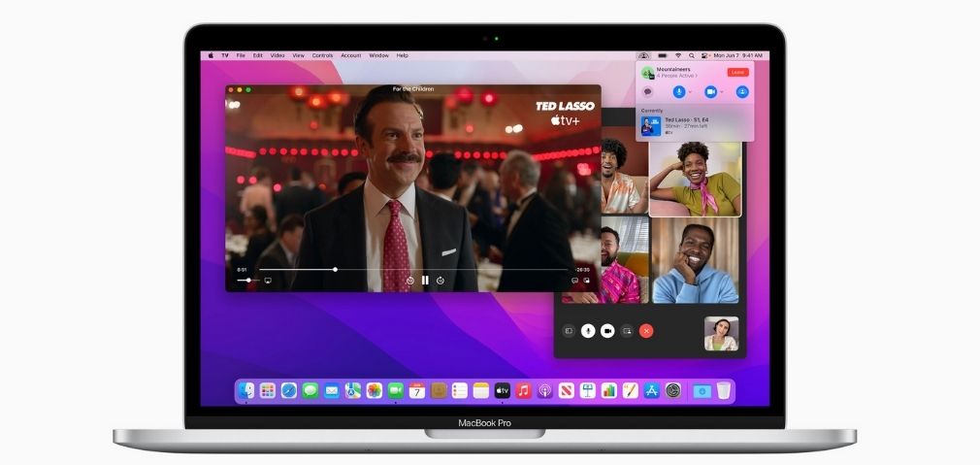The width and height of the screenshot is (980, 465).
Task: Open the File menu
Action: [x=241, y=55]
